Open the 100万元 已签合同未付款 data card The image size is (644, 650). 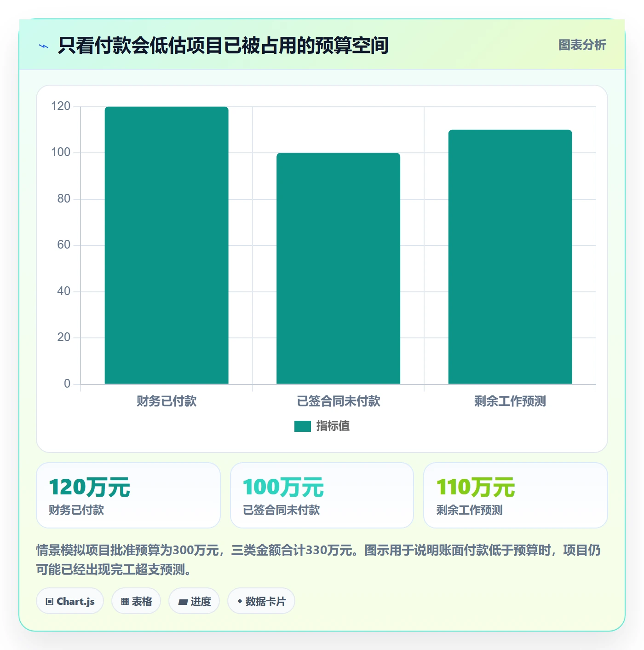322,495
